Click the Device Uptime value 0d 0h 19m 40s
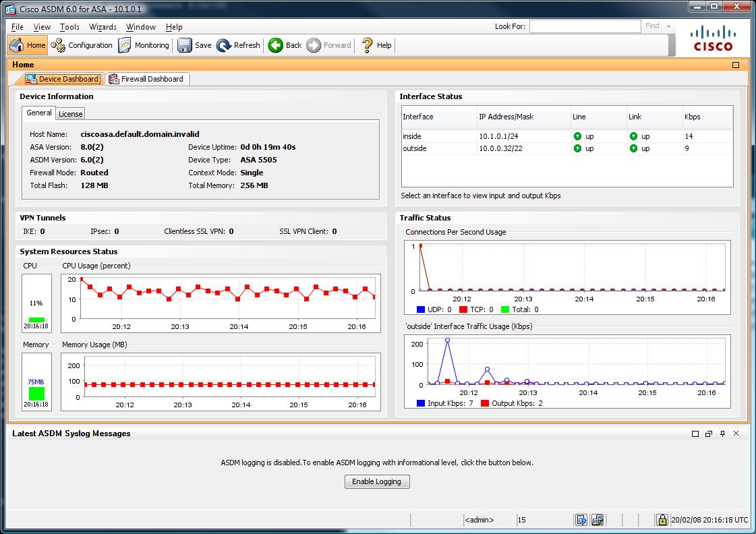The width and height of the screenshot is (756, 534). click(268, 148)
